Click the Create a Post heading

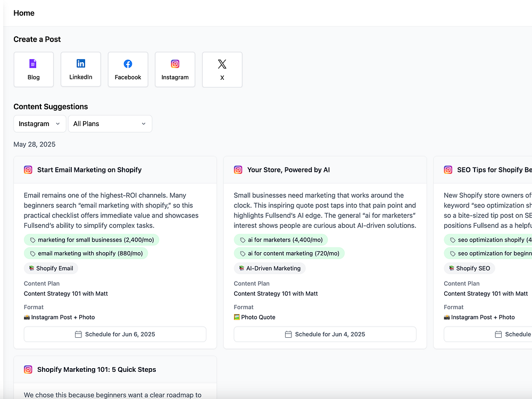click(x=37, y=39)
